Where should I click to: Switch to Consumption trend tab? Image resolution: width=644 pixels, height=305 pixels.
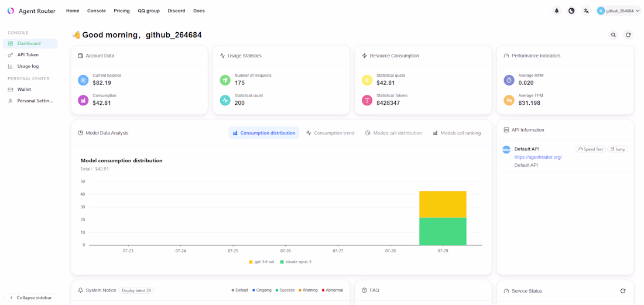(330, 133)
